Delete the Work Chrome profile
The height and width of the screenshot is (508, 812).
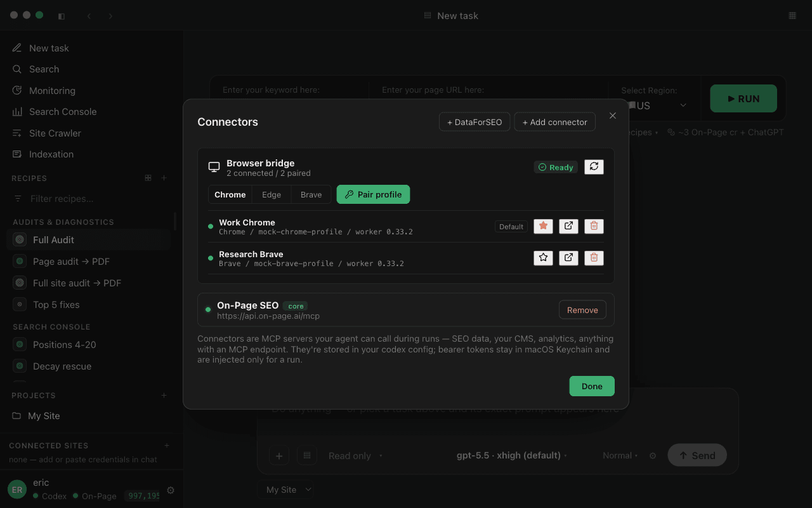594,226
